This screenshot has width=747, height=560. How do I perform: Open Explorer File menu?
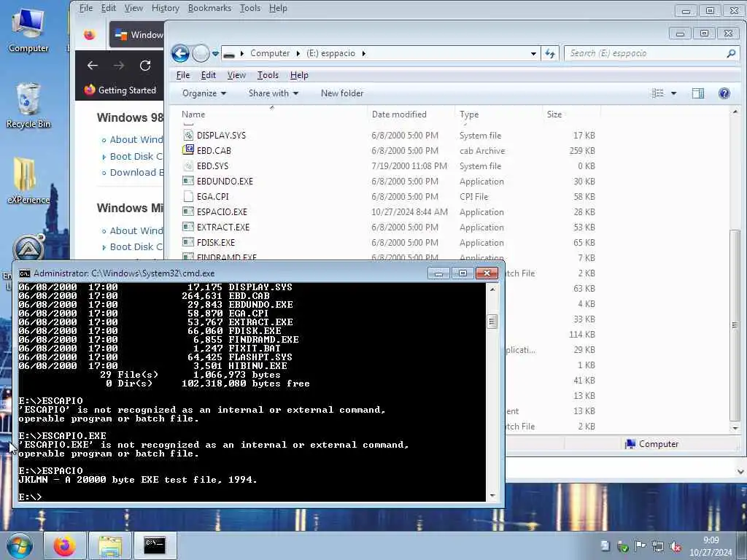(183, 75)
